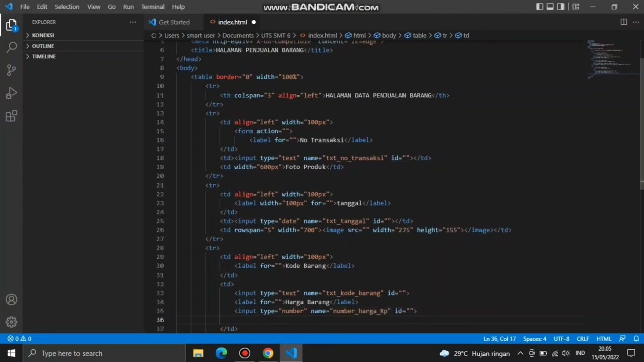The width and height of the screenshot is (644, 362).
Task: Open the Edit menu
Action: tap(42, 7)
